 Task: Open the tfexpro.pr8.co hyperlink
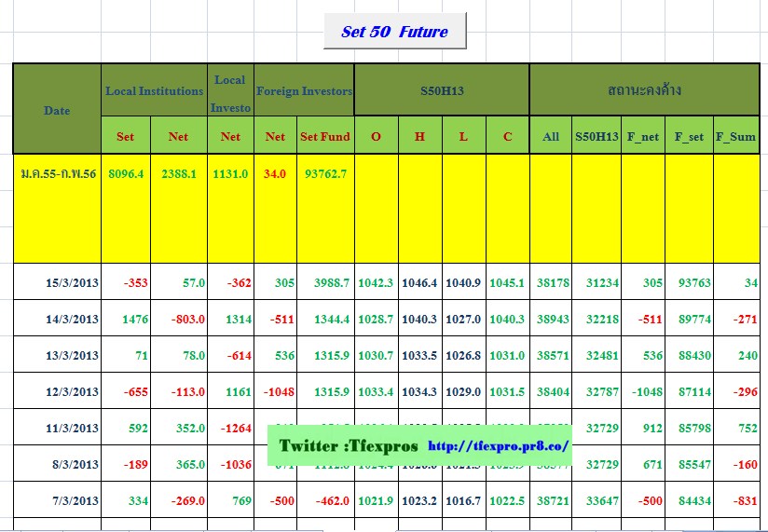(498, 446)
